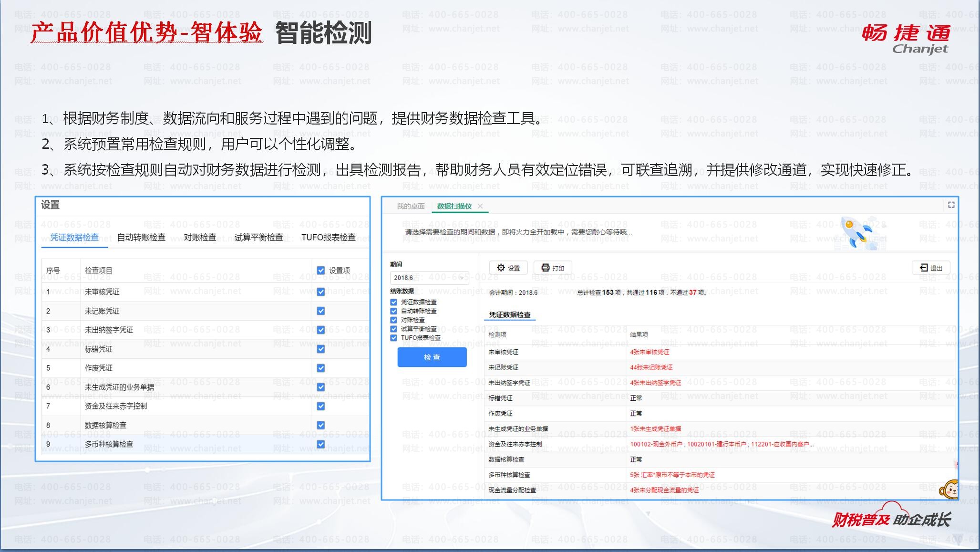Image resolution: width=980 pixels, height=552 pixels.
Task: Open the 期间 2018.6 dropdown
Action: click(x=429, y=278)
